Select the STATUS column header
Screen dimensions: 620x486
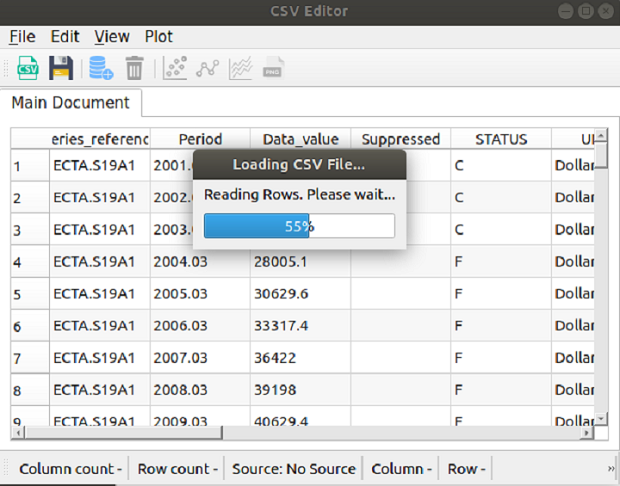tap(501, 139)
